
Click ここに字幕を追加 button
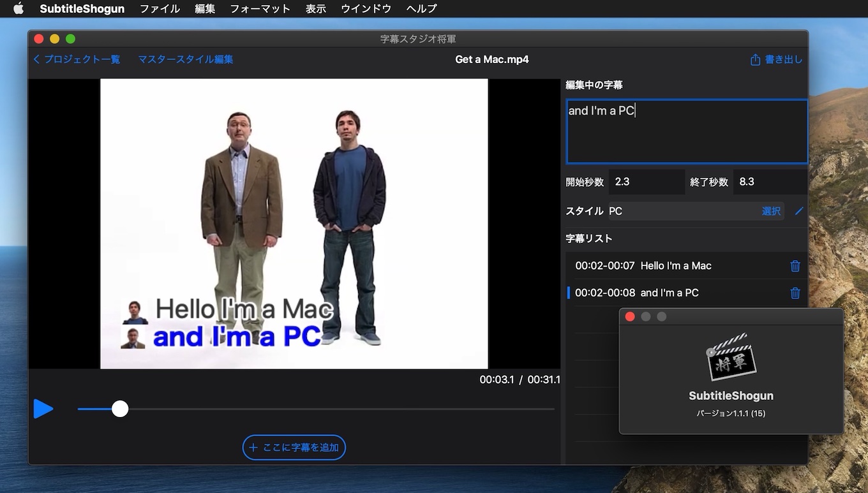pyautogui.click(x=294, y=448)
